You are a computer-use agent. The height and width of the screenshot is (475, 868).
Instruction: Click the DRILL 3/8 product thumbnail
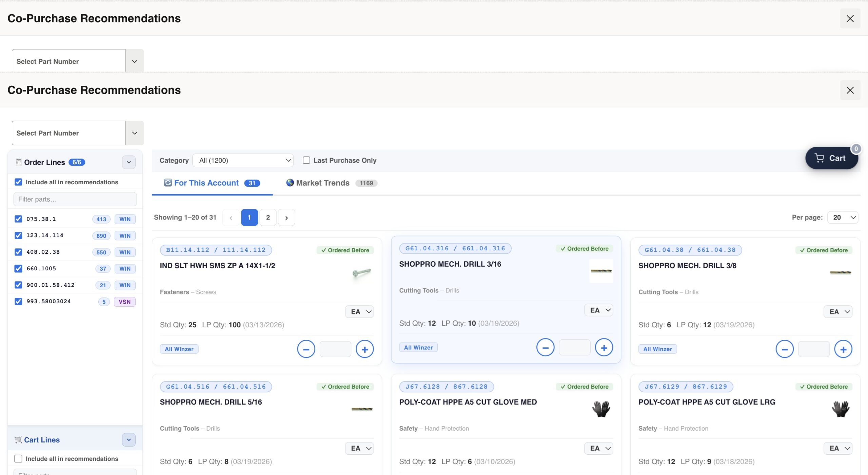tap(840, 272)
